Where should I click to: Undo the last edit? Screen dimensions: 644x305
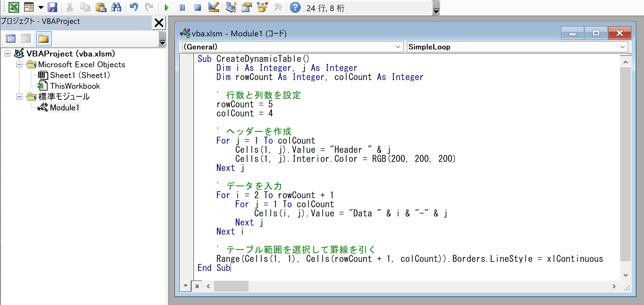pyautogui.click(x=134, y=7)
